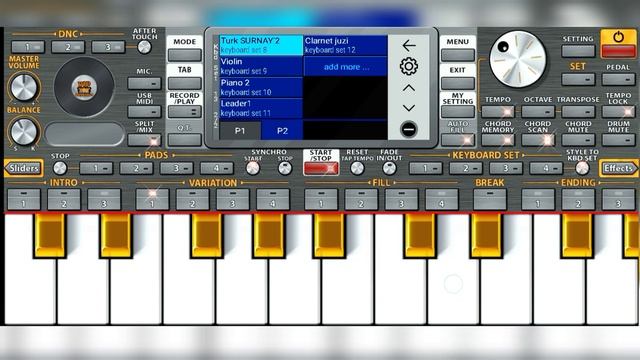Select Keyboard Set button 3

pos(506,168)
